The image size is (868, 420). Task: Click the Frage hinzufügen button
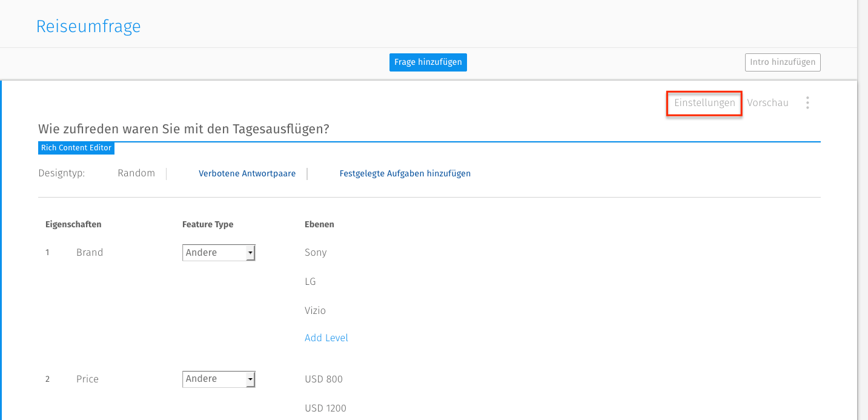[428, 62]
